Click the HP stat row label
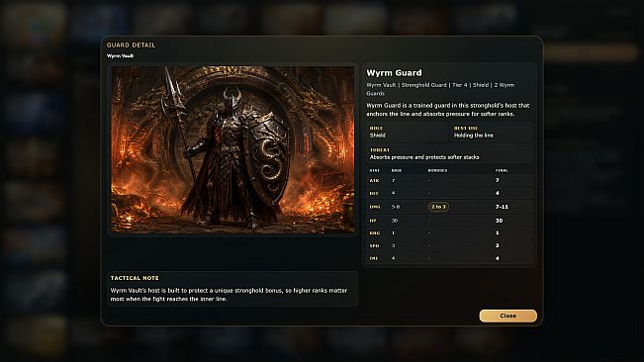The height and width of the screenshot is (362, 644). click(373, 221)
